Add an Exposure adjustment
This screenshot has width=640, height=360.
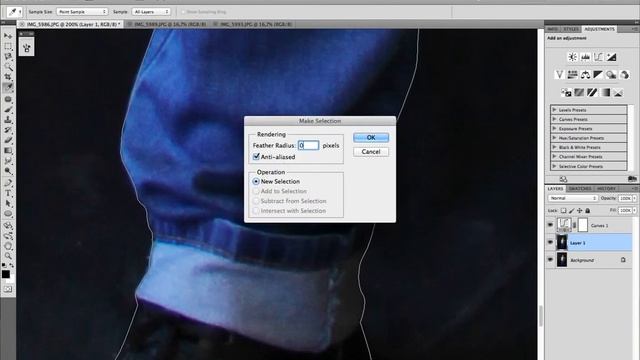coord(611,57)
